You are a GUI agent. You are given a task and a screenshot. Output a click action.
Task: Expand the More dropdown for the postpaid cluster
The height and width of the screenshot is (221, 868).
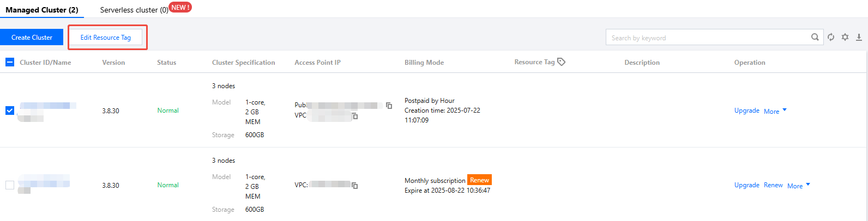[x=775, y=111]
